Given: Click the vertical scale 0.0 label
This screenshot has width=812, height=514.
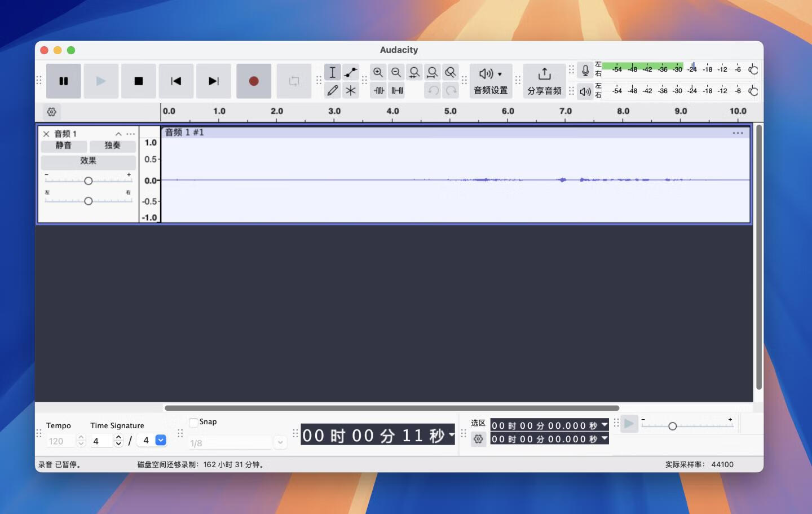Looking at the screenshot, I should (x=150, y=181).
